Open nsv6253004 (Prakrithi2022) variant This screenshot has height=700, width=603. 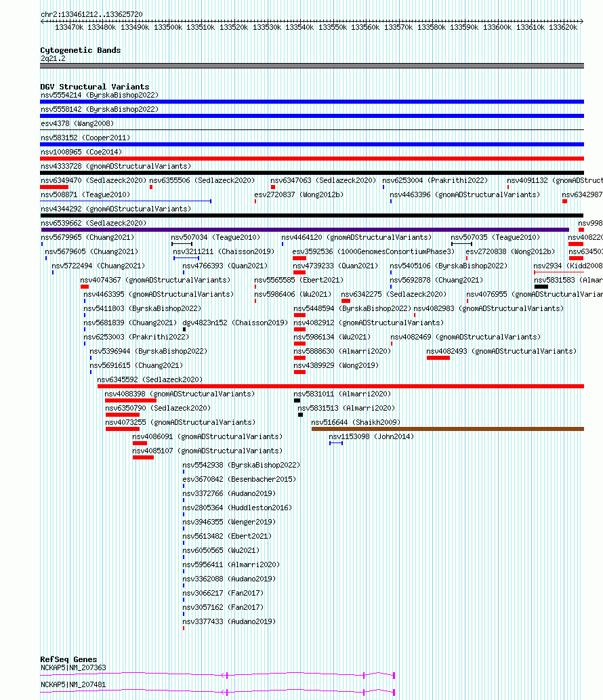coord(435,181)
